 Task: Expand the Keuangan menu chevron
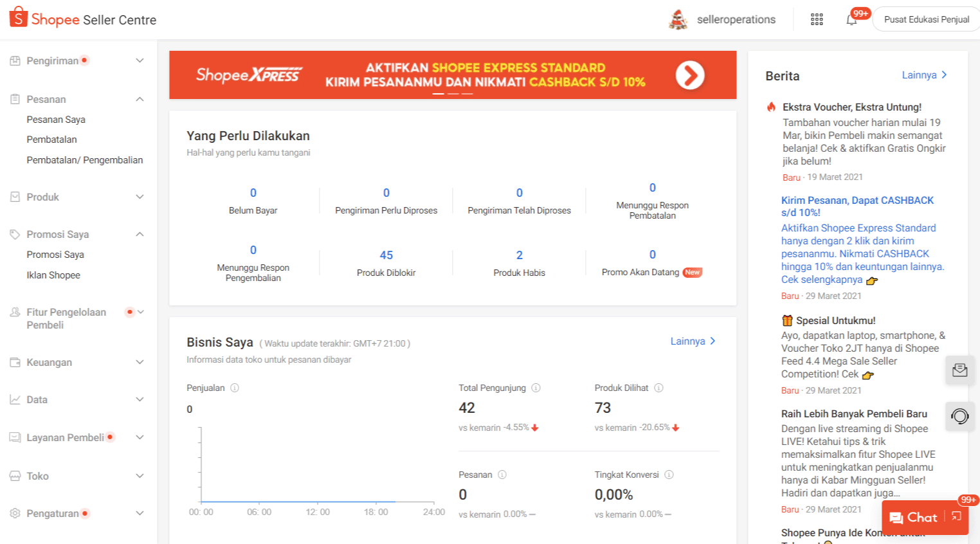[140, 362]
